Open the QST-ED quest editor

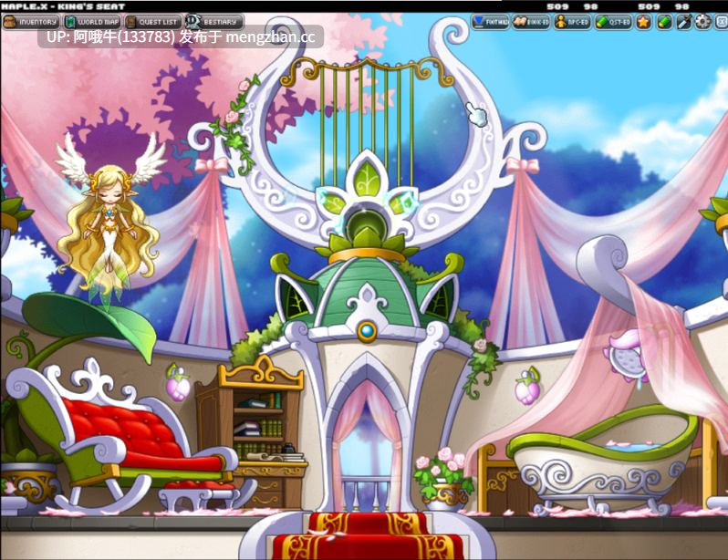click(613, 22)
